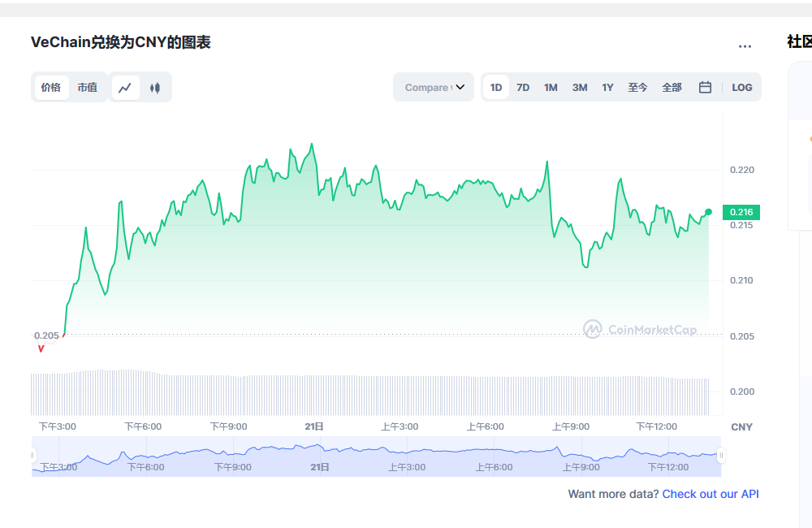Screen dimensions: 812x528
Task: Click the 0.210 y-axis label
Action: pos(741,280)
